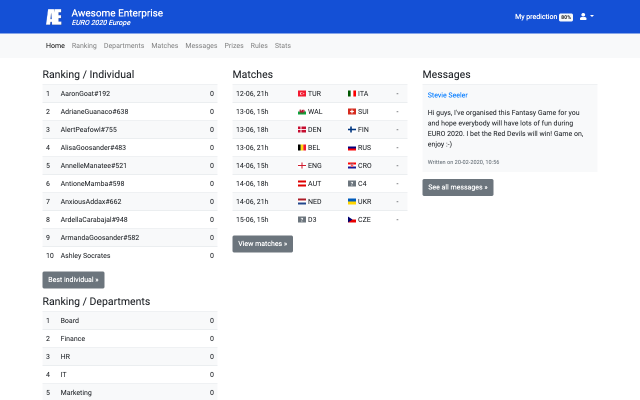Open the Prizes navigation tab
This screenshot has height=400, width=640.
[x=234, y=46]
